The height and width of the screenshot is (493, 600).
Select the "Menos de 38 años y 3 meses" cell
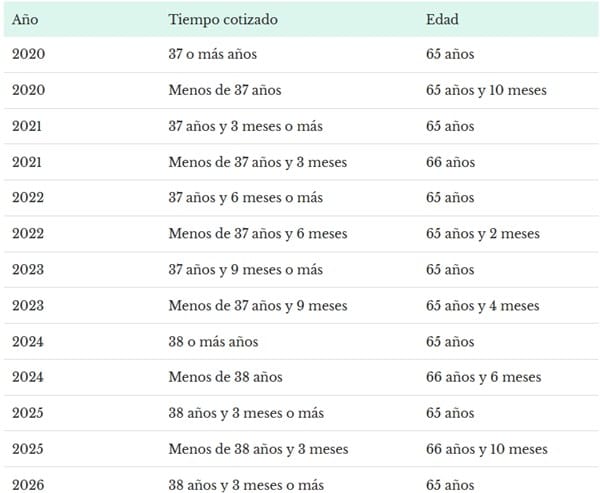click(x=258, y=449)
